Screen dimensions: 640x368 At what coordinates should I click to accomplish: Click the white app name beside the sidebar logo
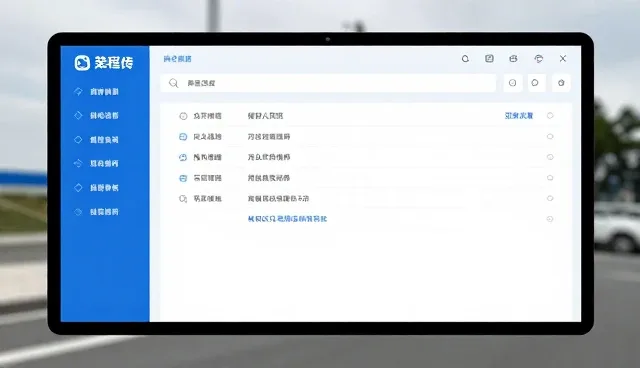(x=114, y=63)
